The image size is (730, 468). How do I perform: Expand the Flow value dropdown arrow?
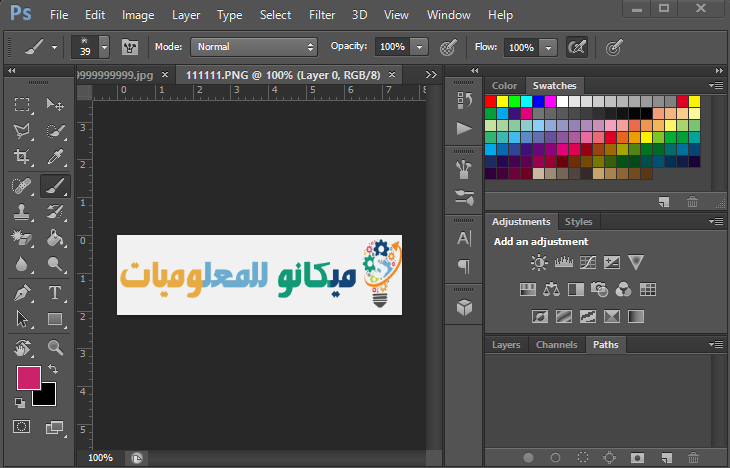pos(547,47)
